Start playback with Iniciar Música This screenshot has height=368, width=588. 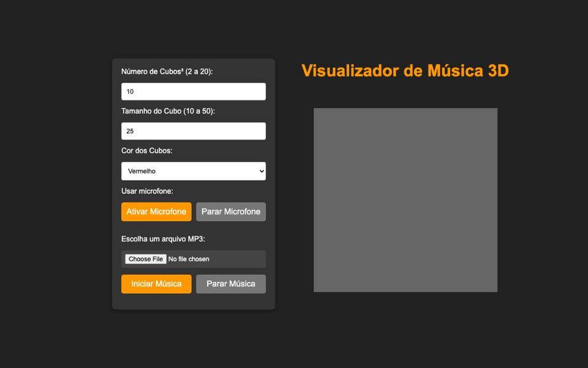pyautogui.click(x=156, y=284)
